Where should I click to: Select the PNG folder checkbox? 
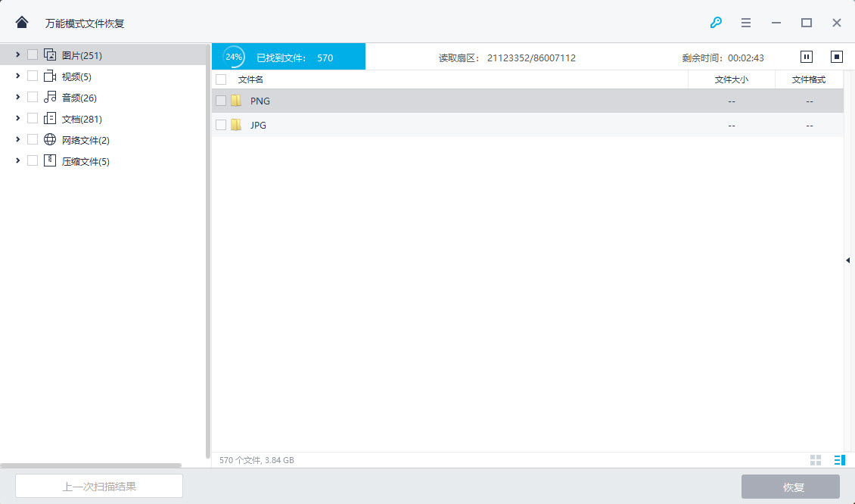click(221, 101)
